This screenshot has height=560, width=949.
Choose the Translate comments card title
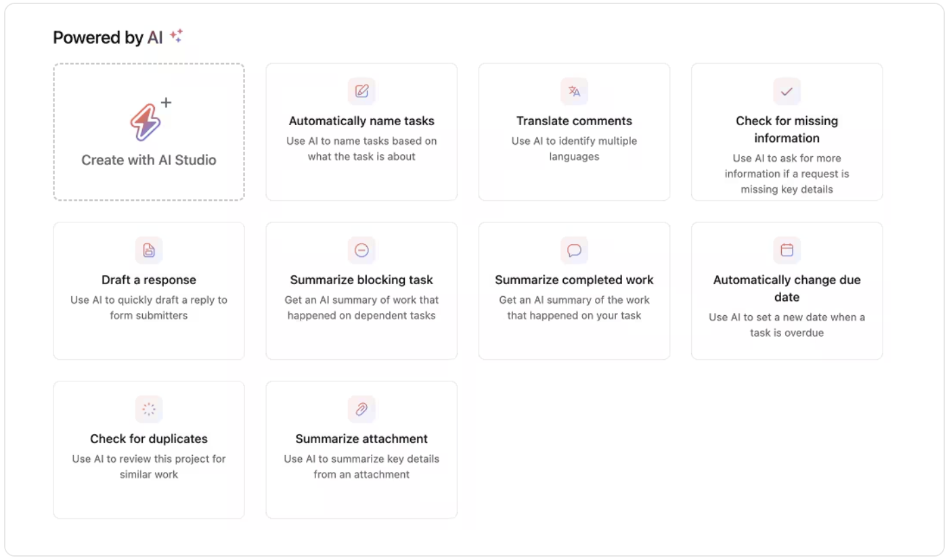(574, 121)
